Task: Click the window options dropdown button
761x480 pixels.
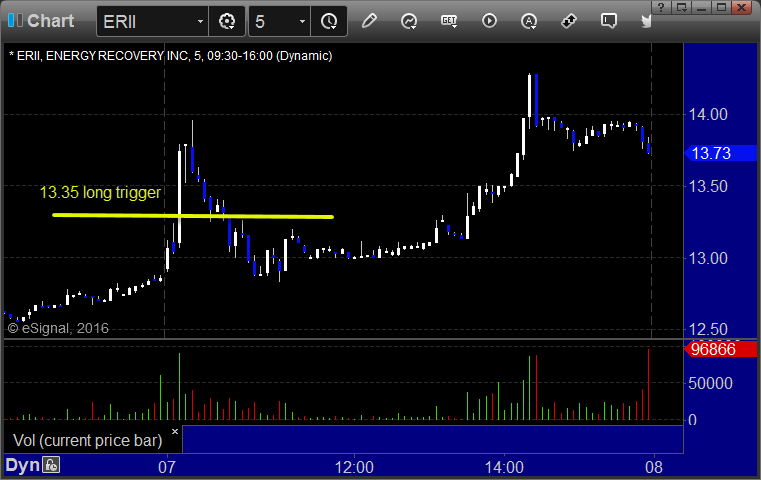Action: tap(681, 7)
